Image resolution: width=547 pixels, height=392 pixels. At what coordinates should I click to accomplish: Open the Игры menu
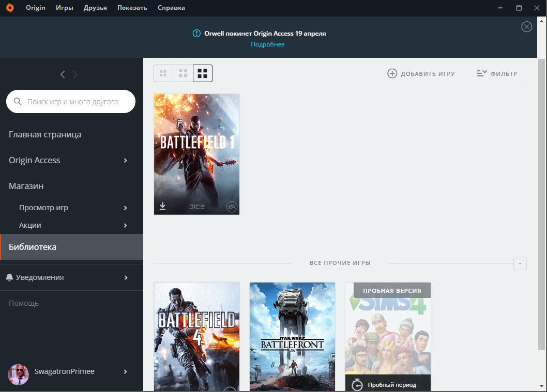click(65, 8)
